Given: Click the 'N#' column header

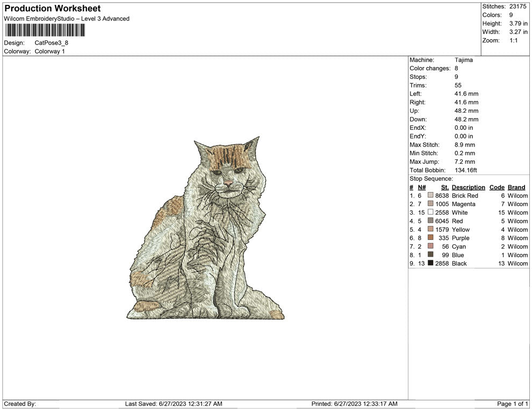Looking at the screenshot, I should tap(422, 187).
